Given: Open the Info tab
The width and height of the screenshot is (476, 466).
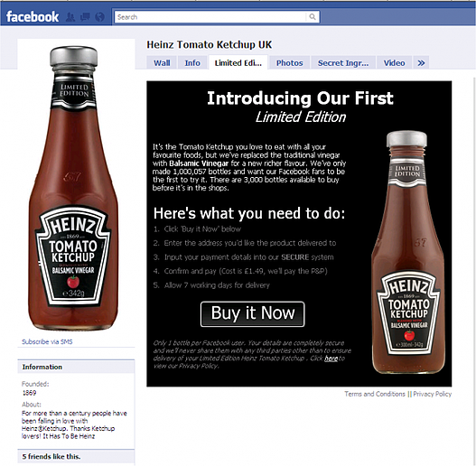Looking at the screenshot, I should pos(192,63).
